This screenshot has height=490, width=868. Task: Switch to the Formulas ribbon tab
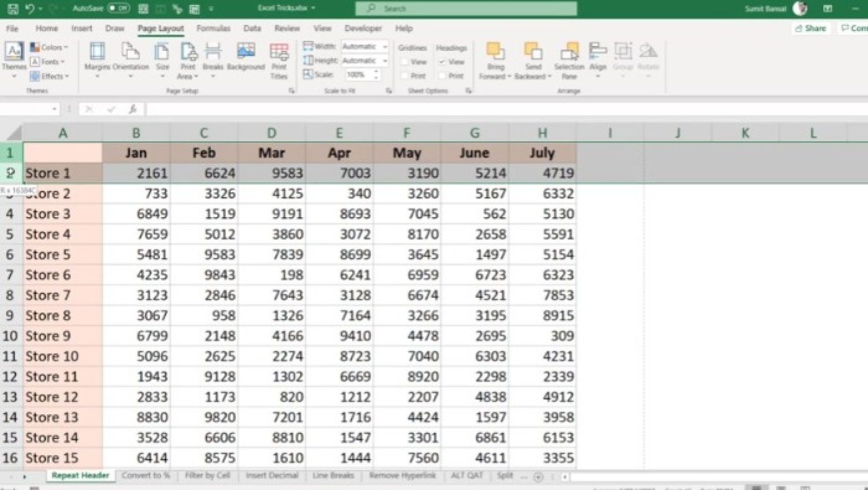(213, 28)
